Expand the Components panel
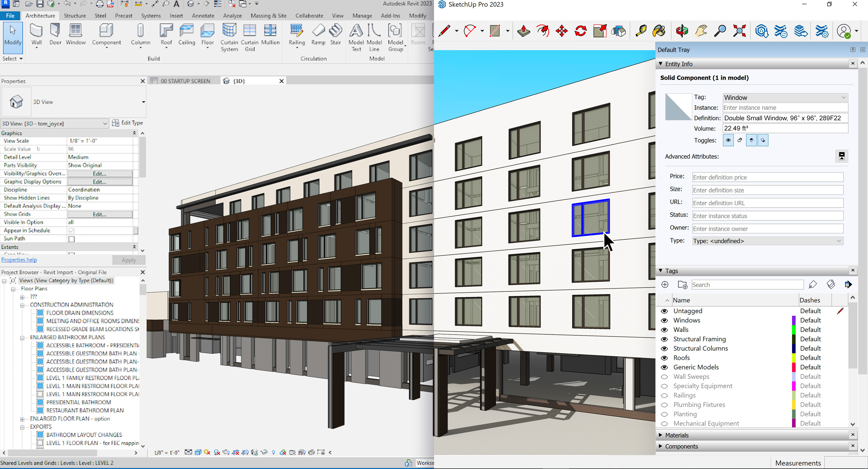This screenshot has width=868, height=469. 661,446
